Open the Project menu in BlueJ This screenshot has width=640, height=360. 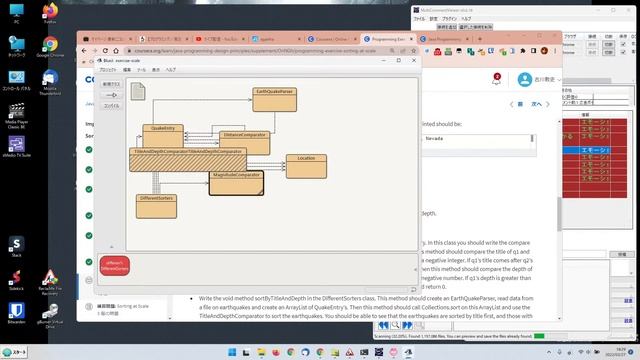pos(108,70)
